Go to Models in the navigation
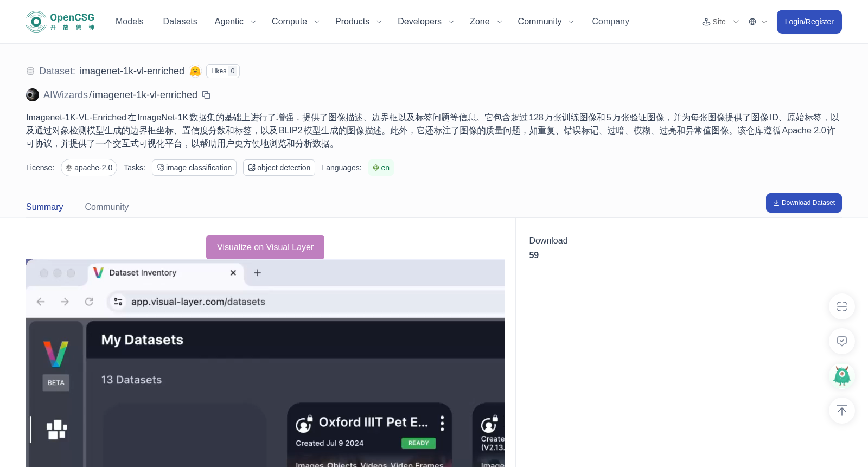The width and height of the screenshot is (868, 467). point(129,22)
